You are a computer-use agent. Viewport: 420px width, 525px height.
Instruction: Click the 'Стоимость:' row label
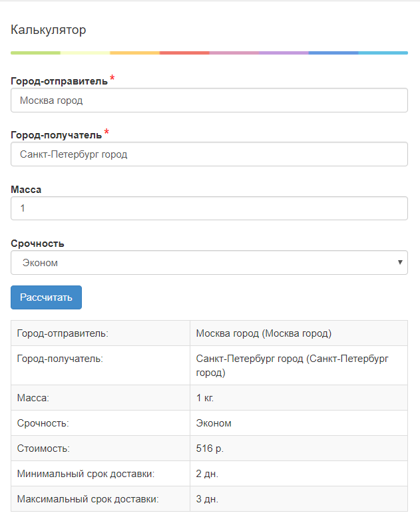pos(43,448)
